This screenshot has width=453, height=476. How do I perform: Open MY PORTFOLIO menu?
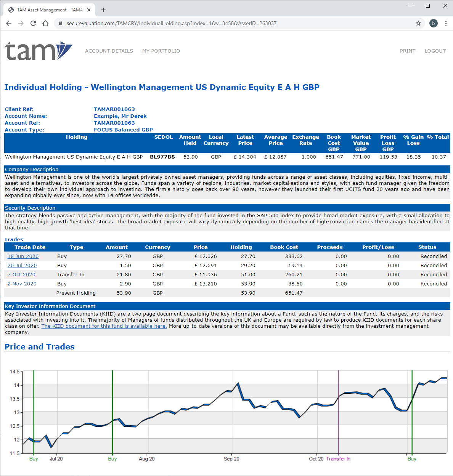[161, 51]
